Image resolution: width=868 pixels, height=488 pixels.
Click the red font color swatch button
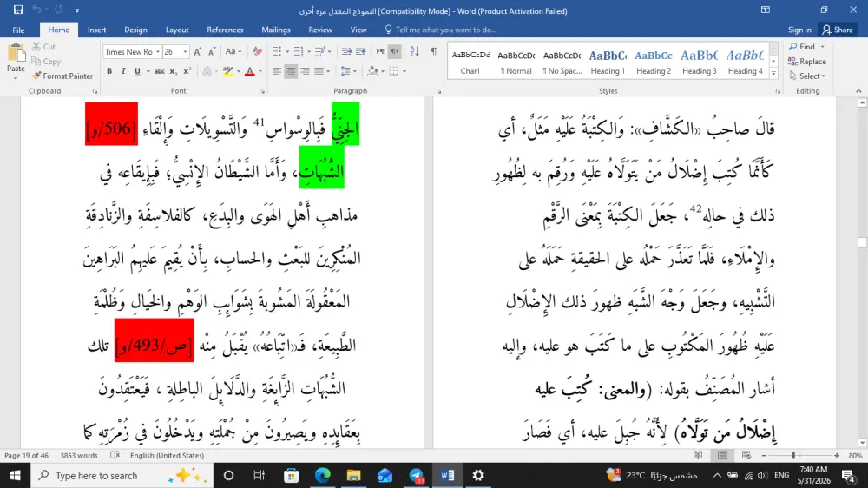(250, 71)
